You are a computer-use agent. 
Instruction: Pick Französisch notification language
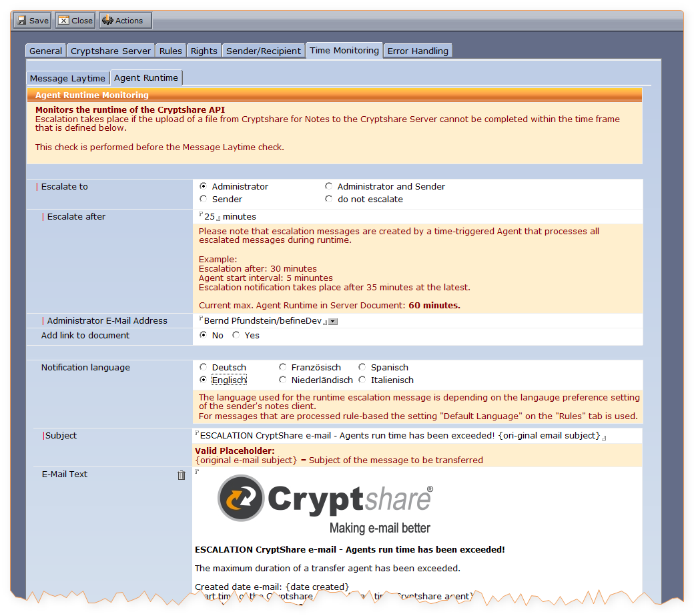(282, 367)
